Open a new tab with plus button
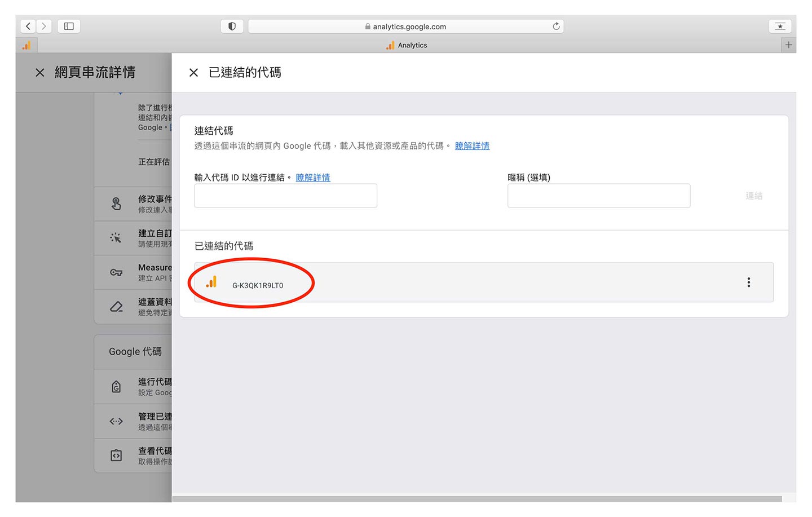Screen dimensions: 812x517 tap(788, 45)
